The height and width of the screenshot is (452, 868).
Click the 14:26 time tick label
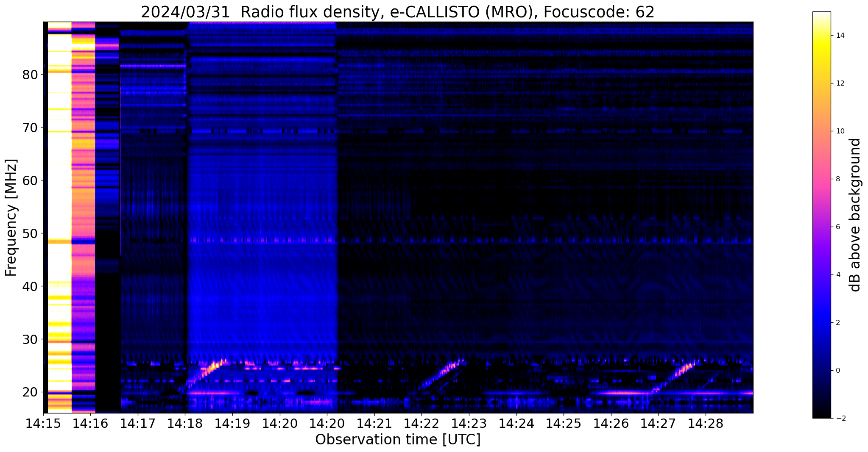611,424
